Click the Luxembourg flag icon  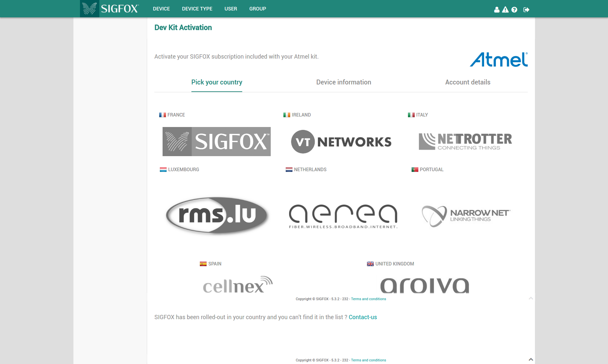pyautogui.click(x=163, y=170)
